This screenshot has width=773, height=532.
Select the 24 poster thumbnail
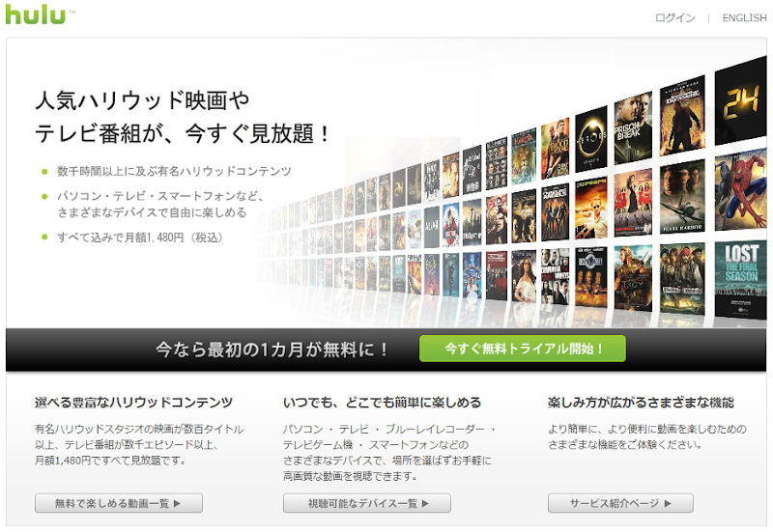tap(740, 102)
